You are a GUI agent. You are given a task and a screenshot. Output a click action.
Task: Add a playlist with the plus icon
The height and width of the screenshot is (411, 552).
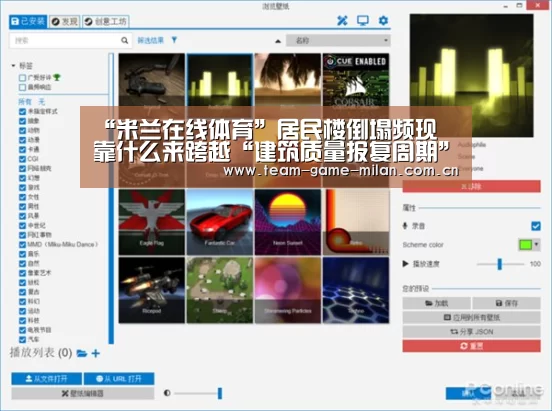point(95,353)
